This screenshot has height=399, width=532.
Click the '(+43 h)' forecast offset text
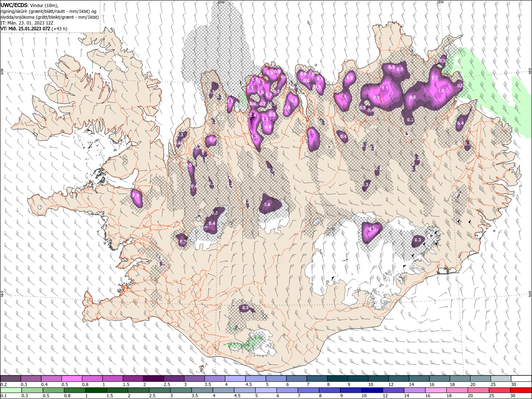[x=59, y=29]
